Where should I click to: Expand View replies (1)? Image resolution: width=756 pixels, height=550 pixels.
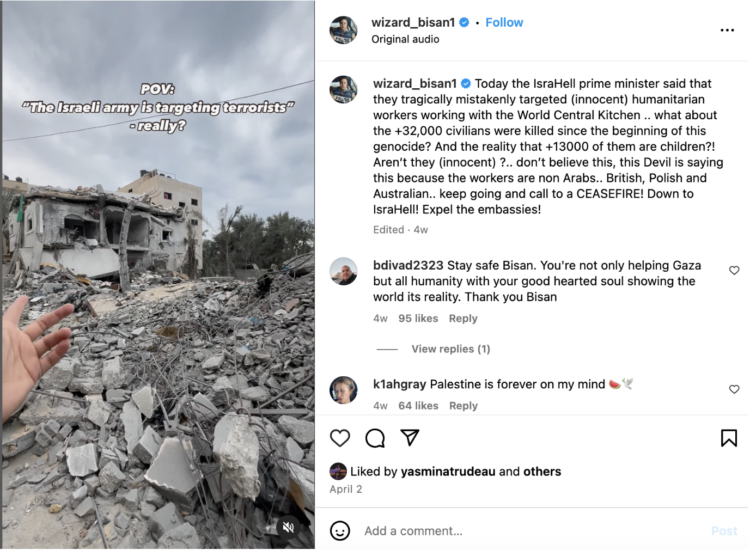[450, 349]
